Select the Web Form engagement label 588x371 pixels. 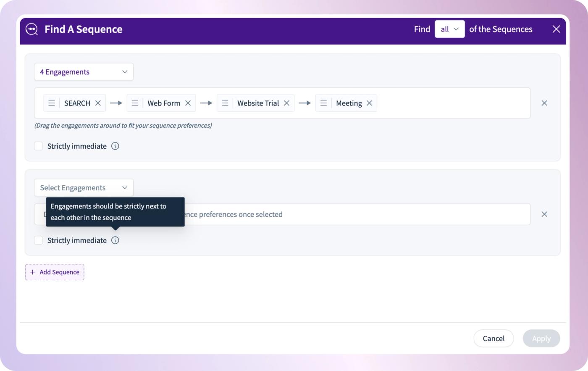pos(164,103)
